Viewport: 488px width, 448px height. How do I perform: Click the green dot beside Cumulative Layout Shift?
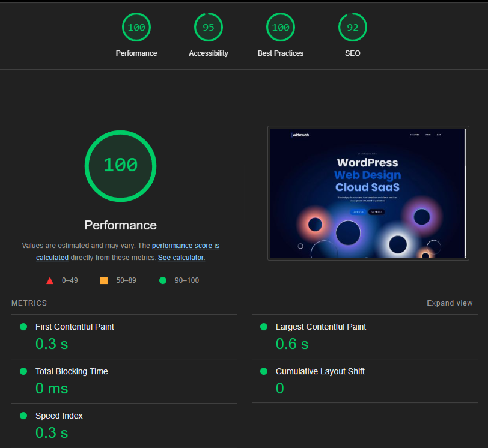pos(264,371)
